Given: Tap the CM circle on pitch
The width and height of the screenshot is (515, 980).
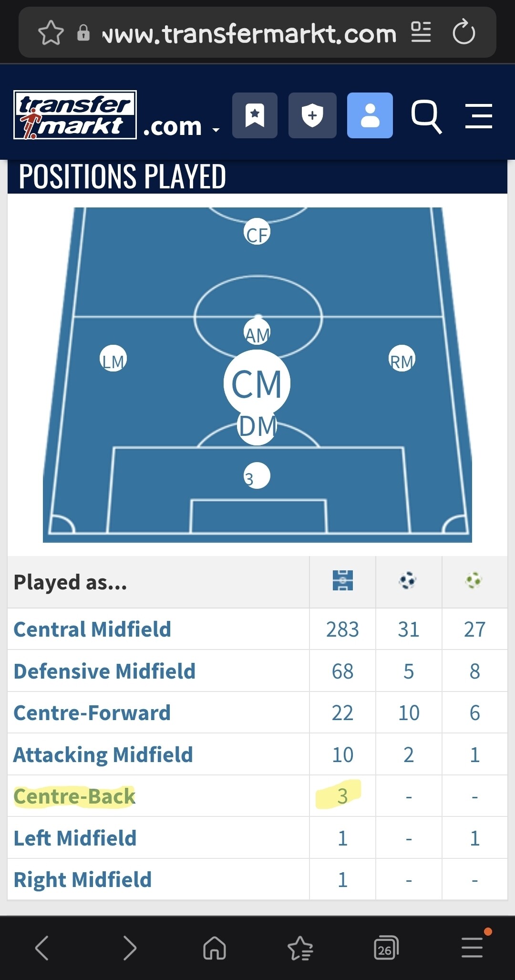Looking at the screenshot, I should (x=257, y=383).
